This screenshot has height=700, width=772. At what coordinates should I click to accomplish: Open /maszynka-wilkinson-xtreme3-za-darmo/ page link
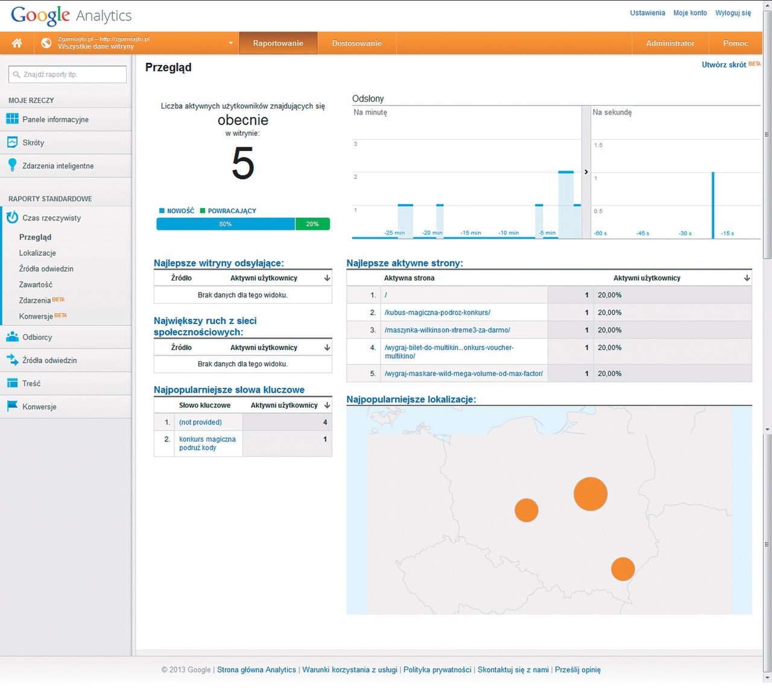(447, 330)
